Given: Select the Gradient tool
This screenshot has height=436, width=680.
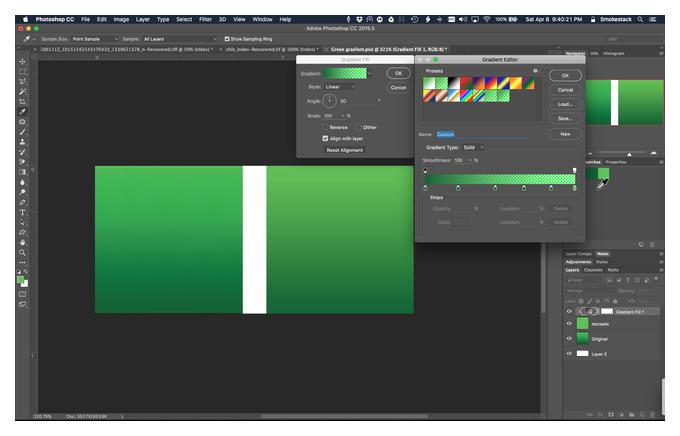Looking at the screenshot, I should [x=23, y=172].
